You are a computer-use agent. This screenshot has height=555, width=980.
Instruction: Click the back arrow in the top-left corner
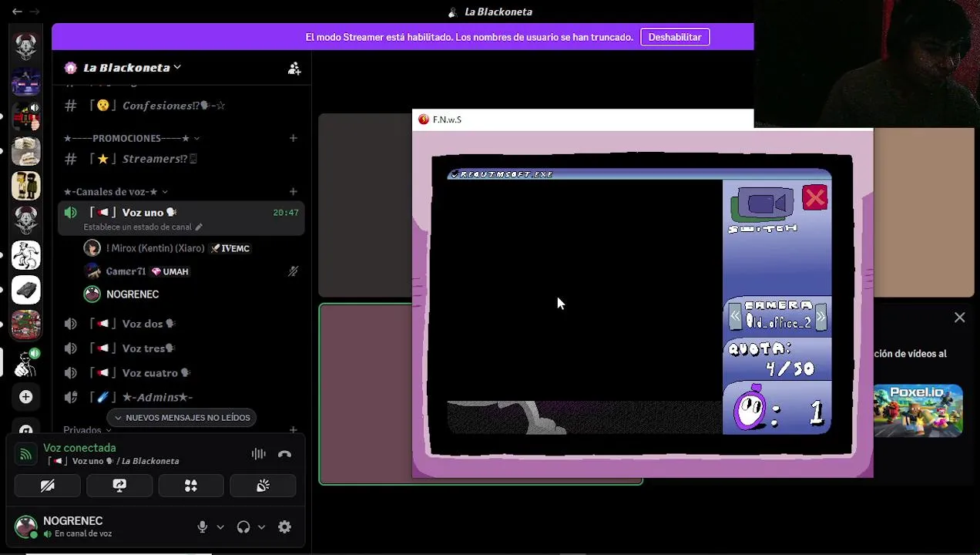coord(17,12)
